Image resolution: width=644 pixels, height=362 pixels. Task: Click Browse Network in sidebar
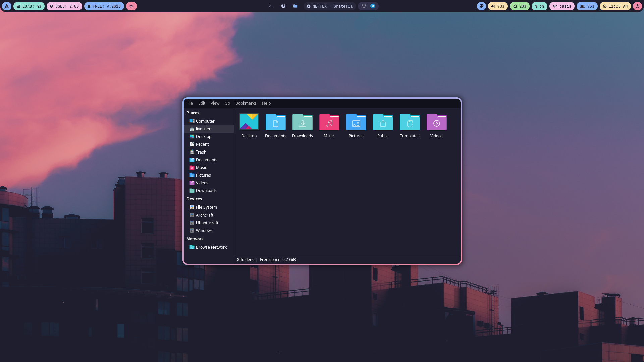tap(211, 247)
